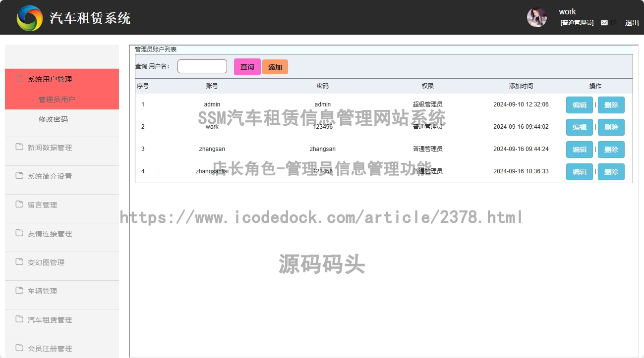Click the folder icon beside 会员注册管理
644x358 pixels.
(19, 348)
